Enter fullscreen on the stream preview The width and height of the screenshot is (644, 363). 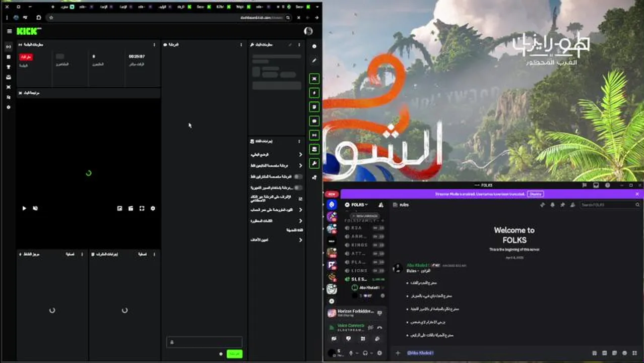[x=142, y=208]
